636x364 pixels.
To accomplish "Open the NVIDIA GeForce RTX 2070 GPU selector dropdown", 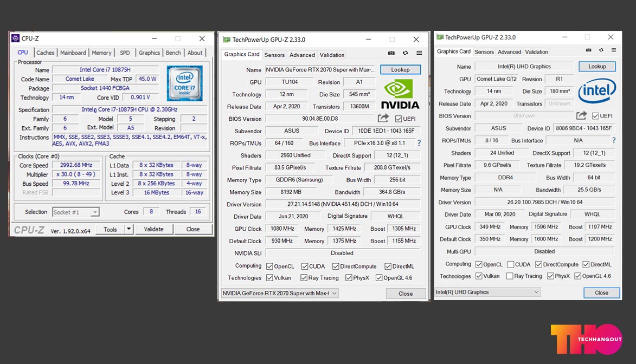I will [x=280, y=293].
